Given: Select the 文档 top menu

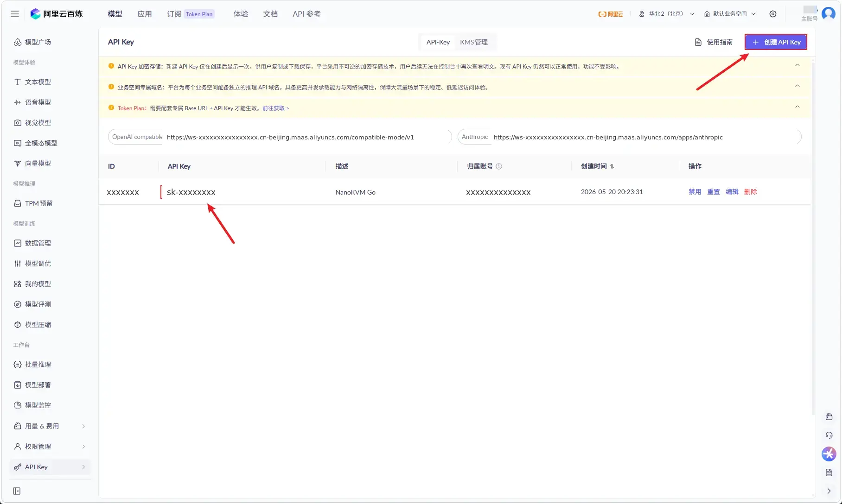Looking at the screenshot, I should tap(270, 14).
